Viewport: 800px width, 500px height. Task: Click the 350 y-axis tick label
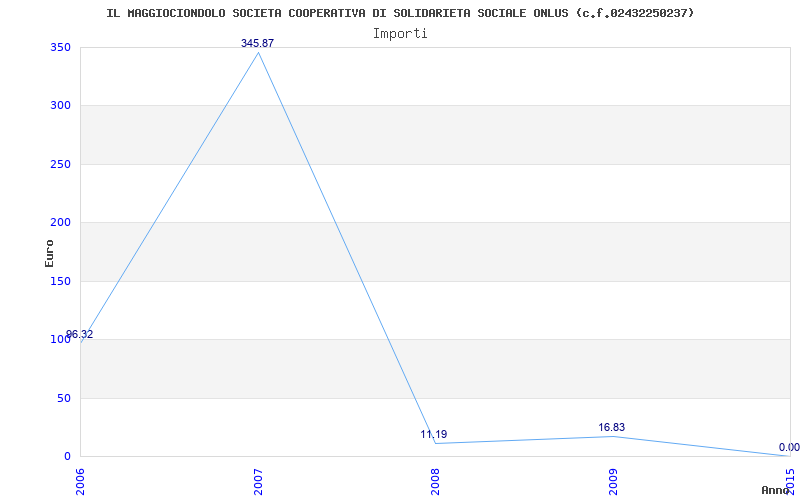point(60,47)
